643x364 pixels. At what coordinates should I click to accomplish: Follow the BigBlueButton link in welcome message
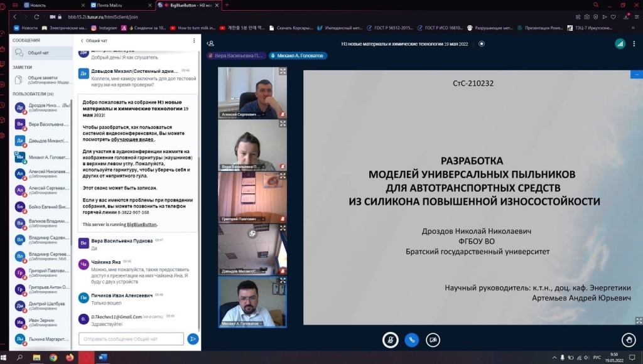pyautogui.click(x=141, y=225)
